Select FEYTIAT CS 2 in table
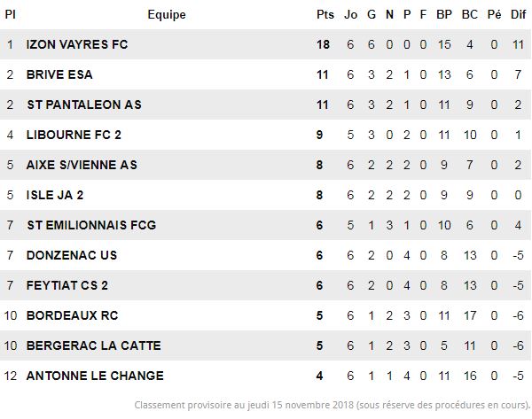Viewport: 532px width, 419px height. point(67,285)
